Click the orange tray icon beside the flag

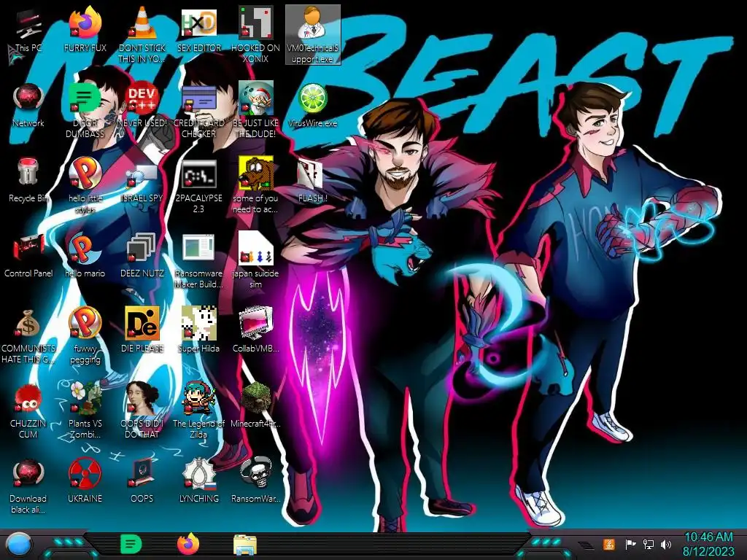(608, 544)
